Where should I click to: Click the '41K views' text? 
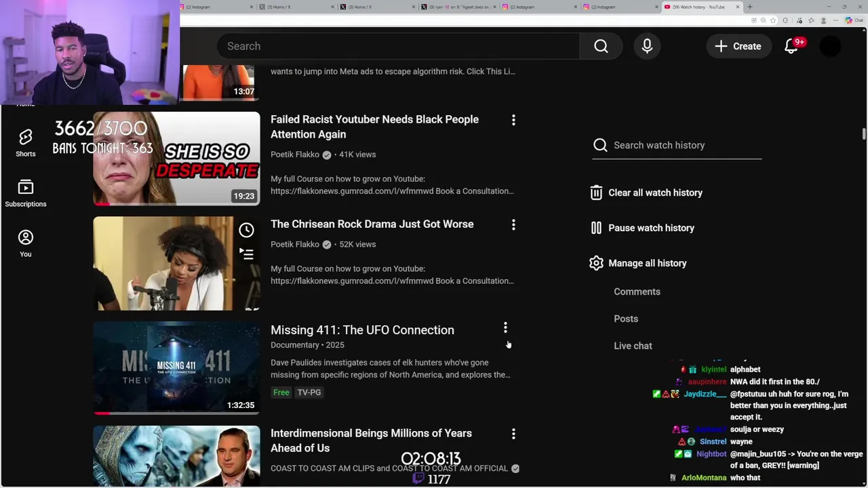[x=357, y=155]
